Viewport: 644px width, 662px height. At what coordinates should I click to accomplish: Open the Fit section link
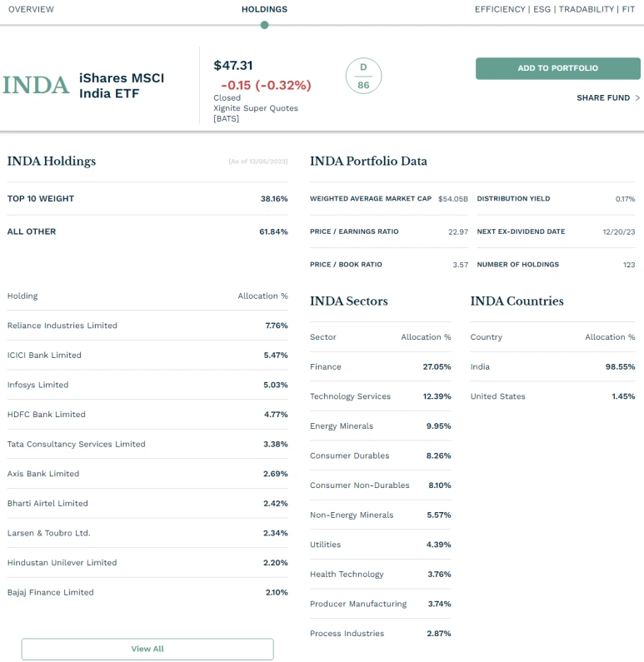pyautogui.click(x=628, y=9)
